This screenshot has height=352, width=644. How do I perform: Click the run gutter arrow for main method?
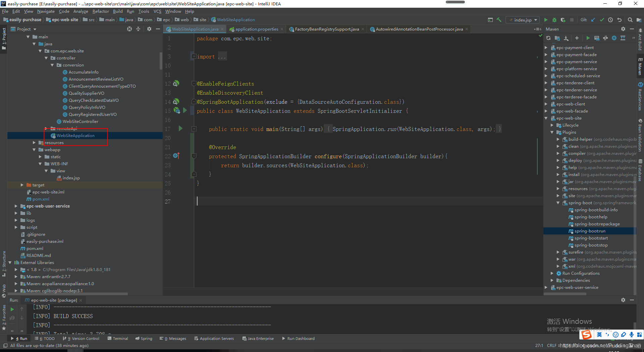click(x=180, y=128)
